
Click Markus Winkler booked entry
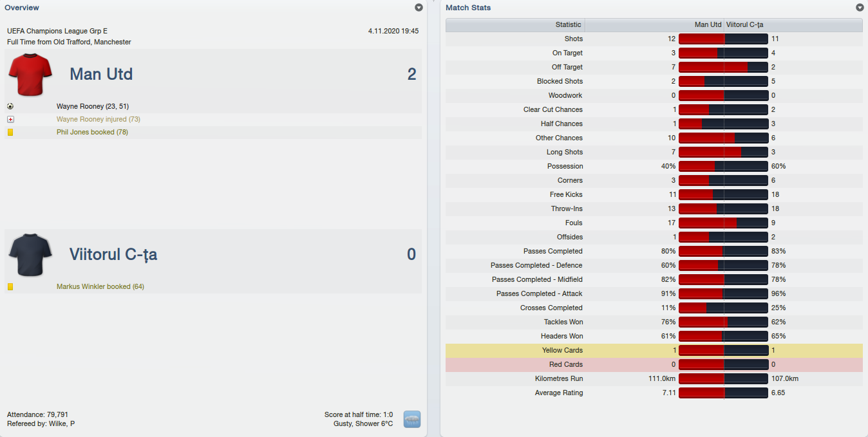(100, 286)
